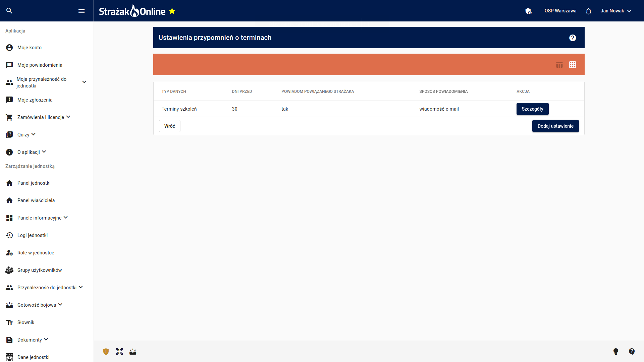This screenshot has height=362, width=644.
Task: Click the help icon in page header
Action: pos(573,38)
